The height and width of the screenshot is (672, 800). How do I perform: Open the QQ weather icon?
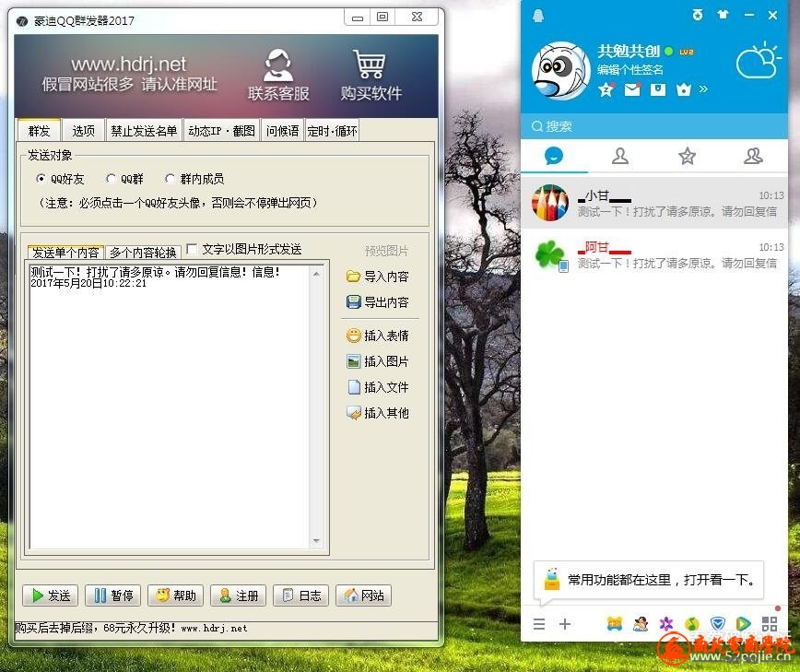759,60
